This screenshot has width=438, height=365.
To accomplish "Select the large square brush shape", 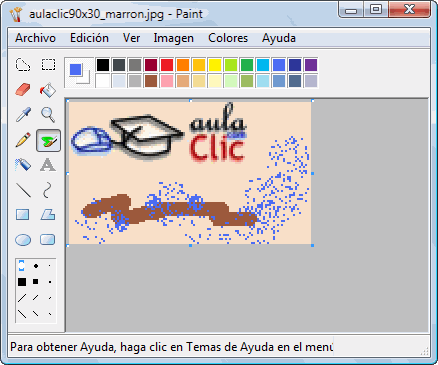I will [x=22, y=282].
